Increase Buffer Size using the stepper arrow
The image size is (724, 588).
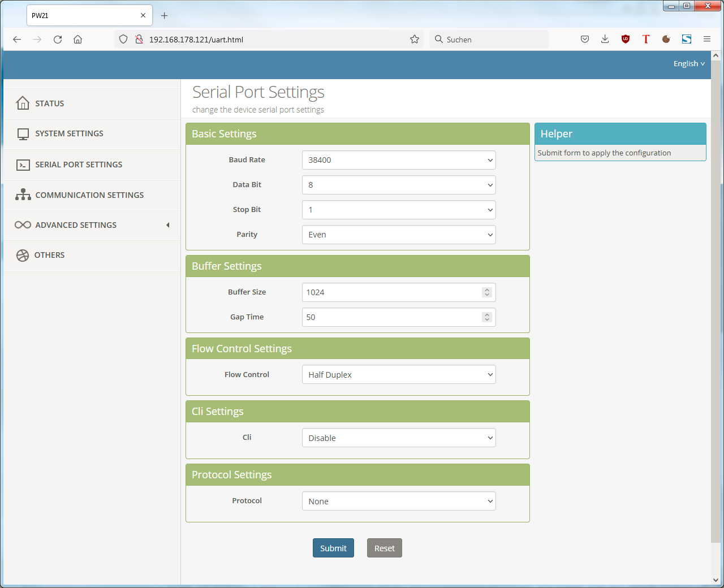pos(487,289)
